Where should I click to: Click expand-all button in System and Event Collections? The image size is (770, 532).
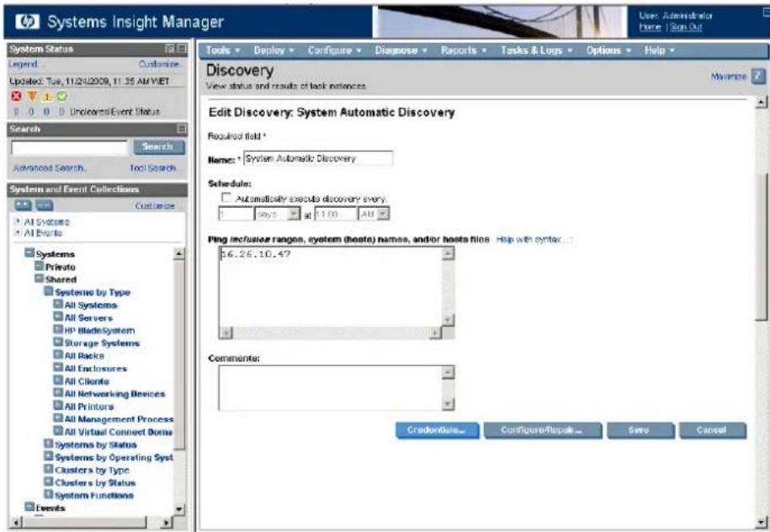(x=23, y=205)
